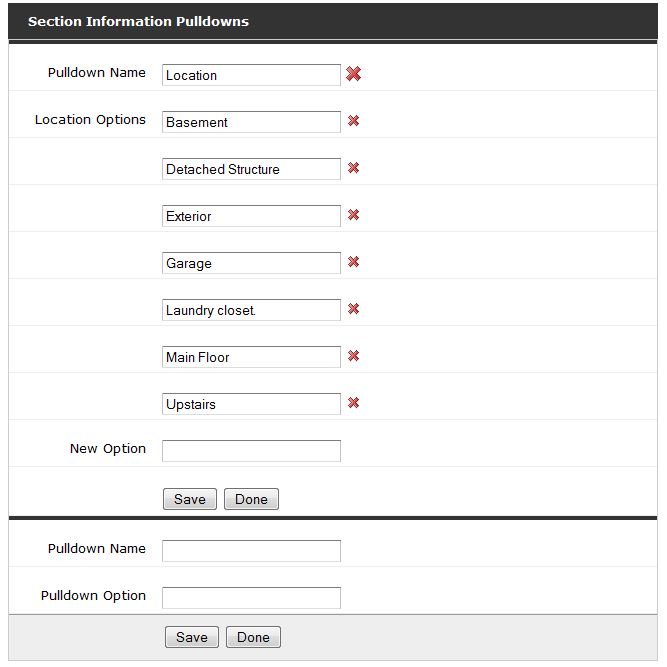The height and width of the screenshot is (667, 667).
Task: Delete the Location pulldown with red X
Action: [353, 74]
